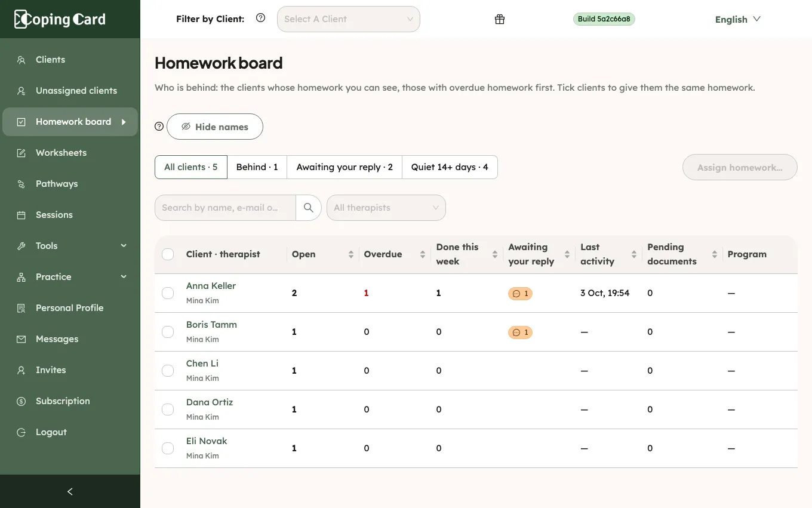Screen dimensions: 812x508
Task: Sort by Done this week column
Action: [x=495, y=254]
